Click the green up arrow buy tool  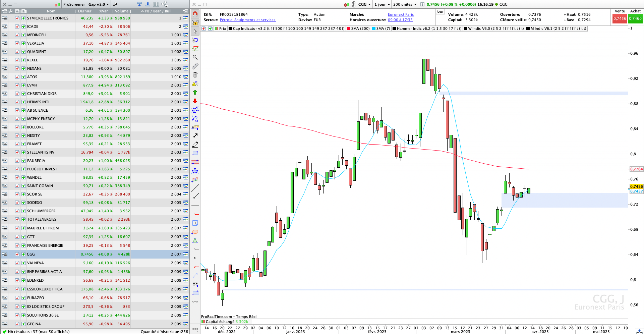pyautogui.click(x=195, y=92)
